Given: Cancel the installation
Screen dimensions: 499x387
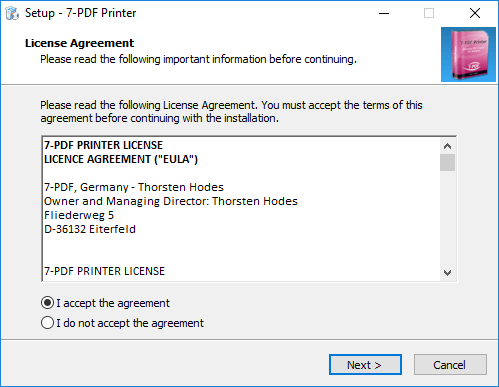Looking at the screenshot, I should pyautogui.click(x=450, y=365).
